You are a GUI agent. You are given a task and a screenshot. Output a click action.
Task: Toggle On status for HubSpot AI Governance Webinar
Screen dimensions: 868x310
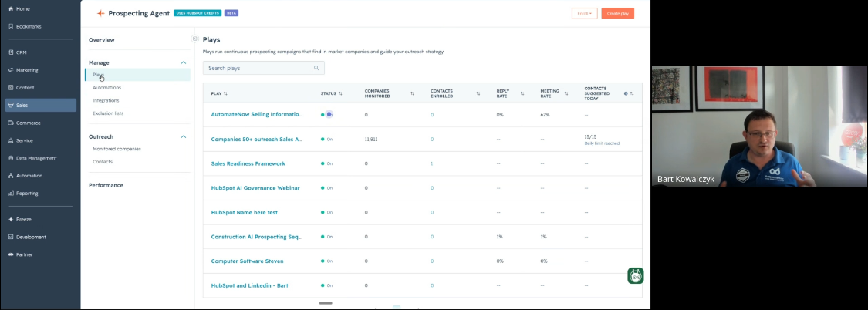pyautogui.click(x=327, y=188)
